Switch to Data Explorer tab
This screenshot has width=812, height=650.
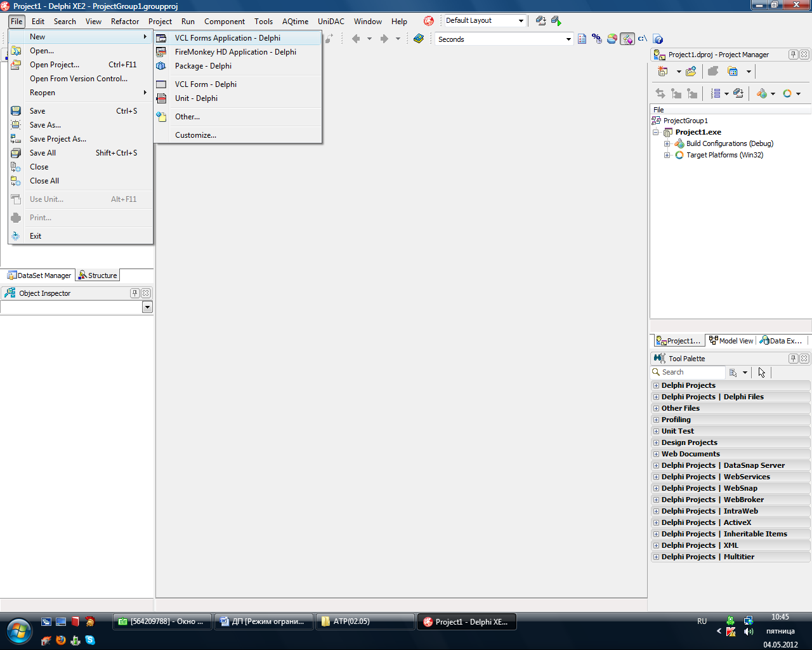click(x=782, y=341)
